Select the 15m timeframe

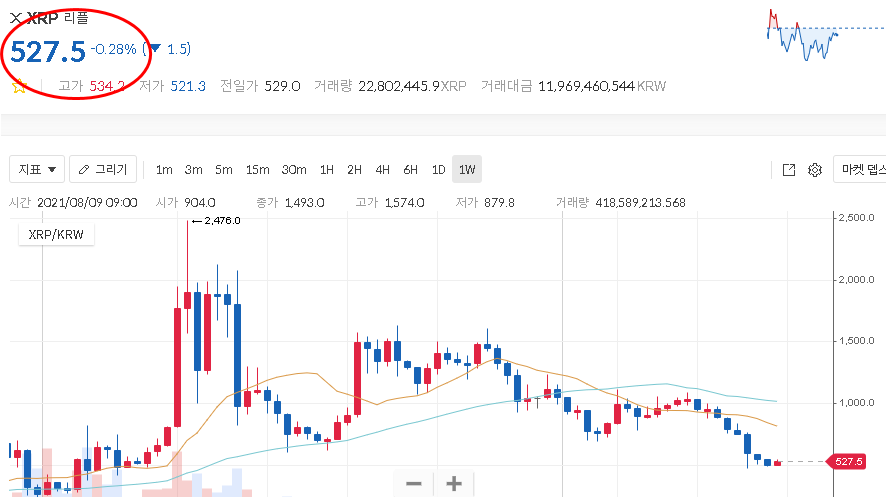tap(258, 169)
